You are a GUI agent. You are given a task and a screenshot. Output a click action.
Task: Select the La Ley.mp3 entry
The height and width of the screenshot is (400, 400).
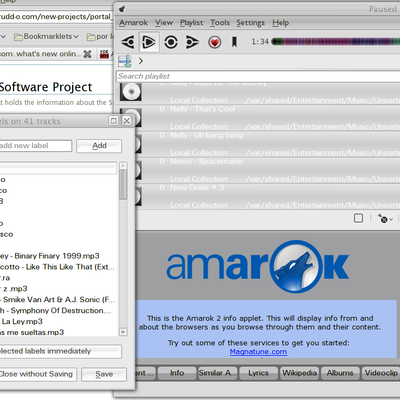(58, 321)
